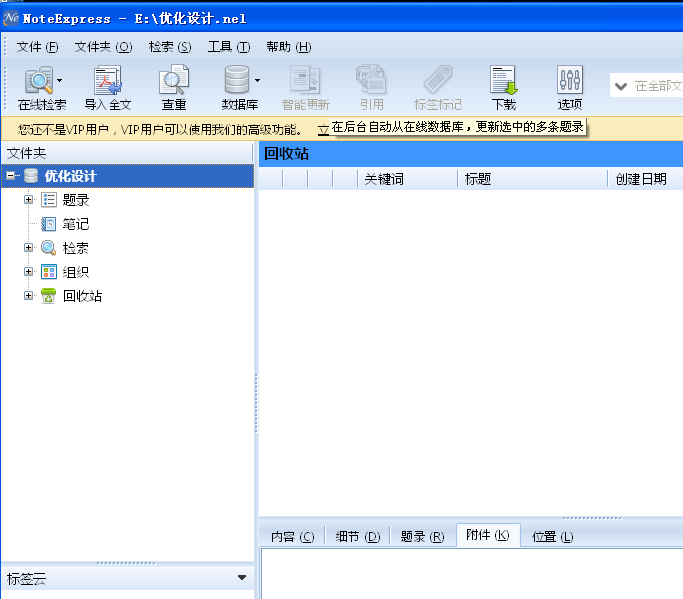Image resolution: width=683 pixels, height=599 pixels.
Task: Click the 标签标记 tag mark icon
Action: point(438,79)
